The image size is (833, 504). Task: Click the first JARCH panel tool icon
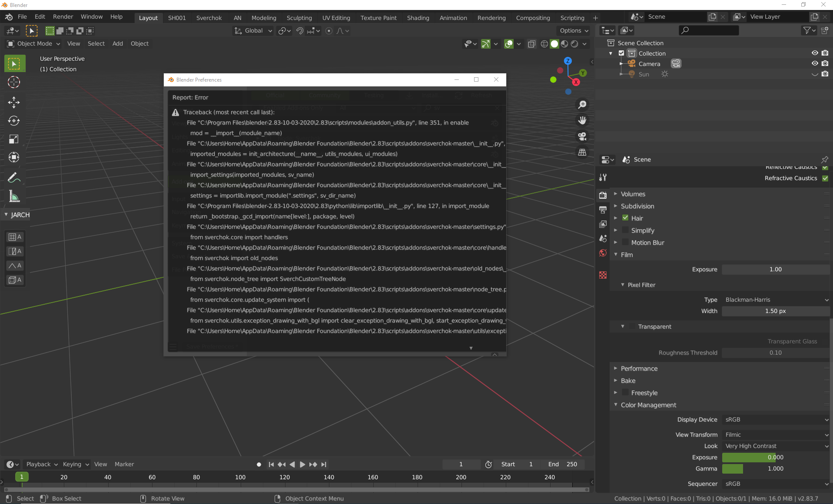[15, 237]
